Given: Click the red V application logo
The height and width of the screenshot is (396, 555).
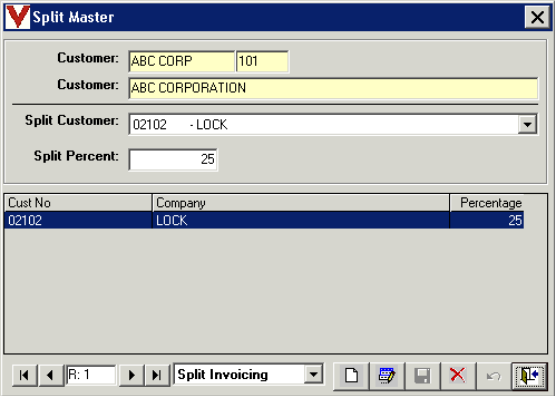Looking at the screenshot, I should (18, 17).
